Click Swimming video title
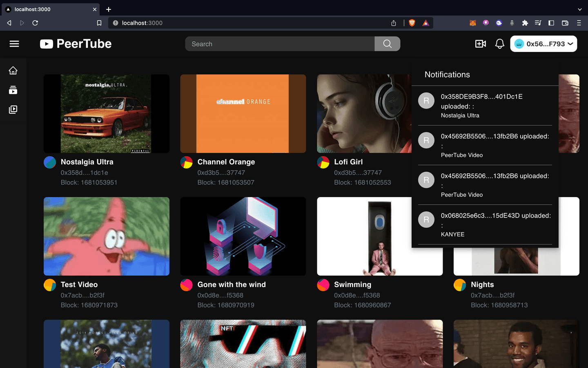 pos(353,285)
